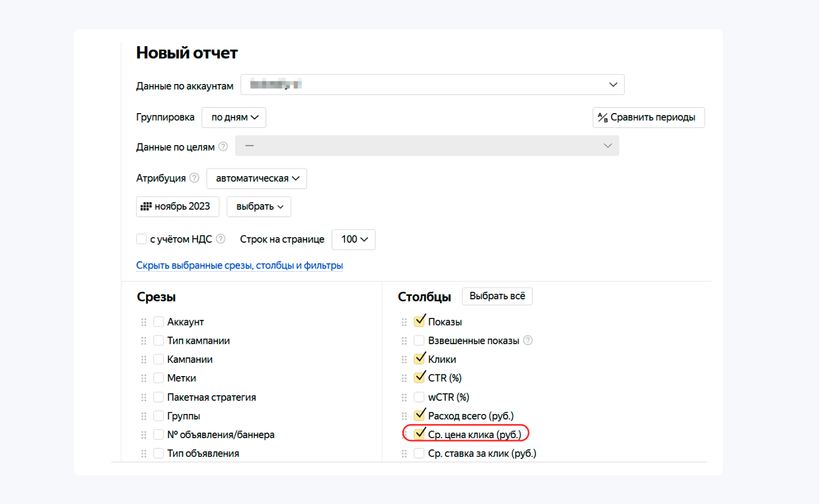Viewport: 819px width, 504px height.
Task: Click the Новый отчет heading
Action: 187,53
